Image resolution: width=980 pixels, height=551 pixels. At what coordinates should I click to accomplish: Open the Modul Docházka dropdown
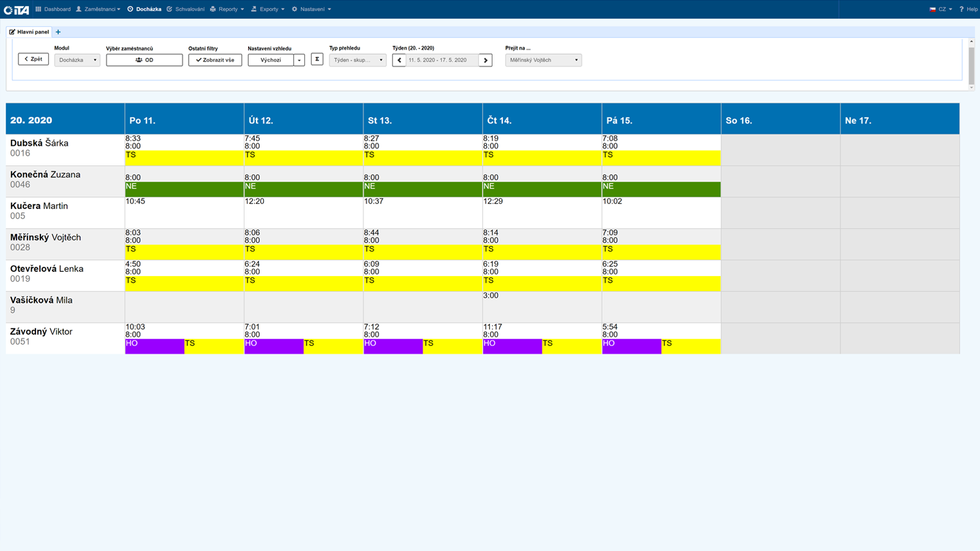click(77, 60)
